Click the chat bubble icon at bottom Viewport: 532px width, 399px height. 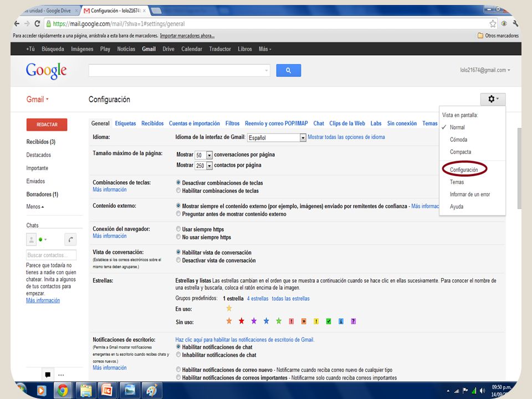tap(48, 375)
